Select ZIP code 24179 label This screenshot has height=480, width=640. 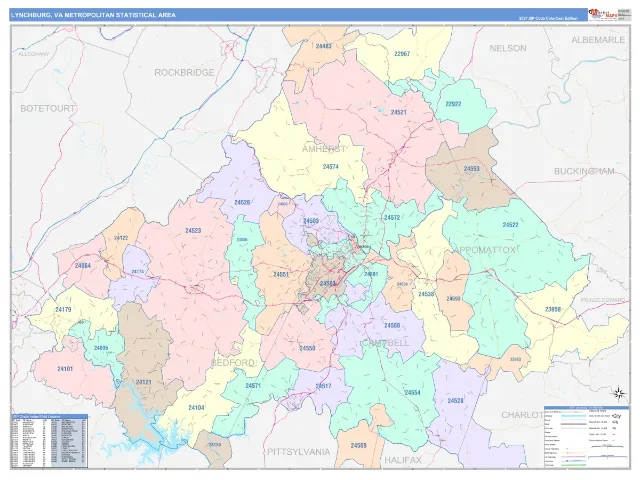pos(63,310)
